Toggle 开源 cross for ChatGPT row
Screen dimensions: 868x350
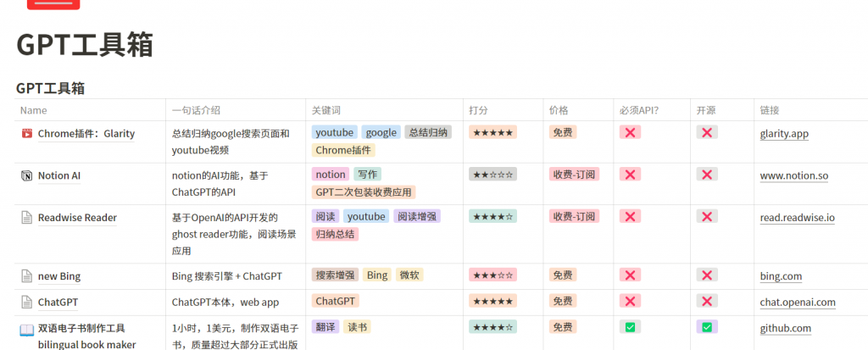707,301
